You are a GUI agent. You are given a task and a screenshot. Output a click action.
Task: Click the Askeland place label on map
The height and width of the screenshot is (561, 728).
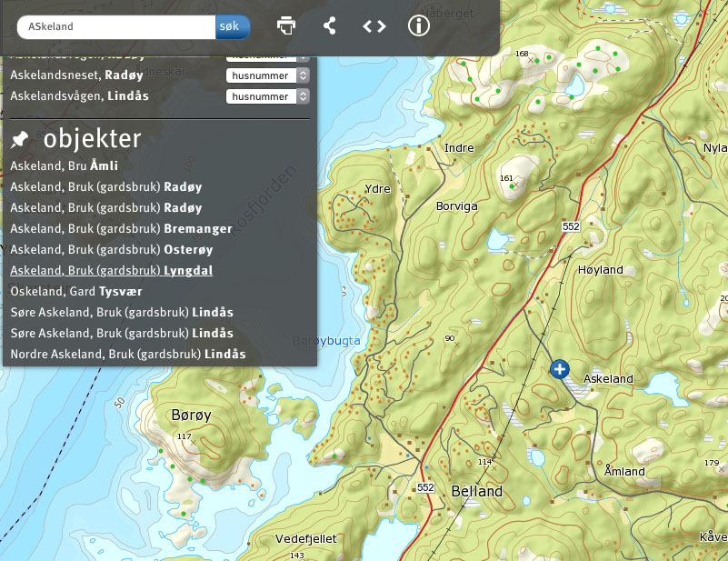pos(608,379)
